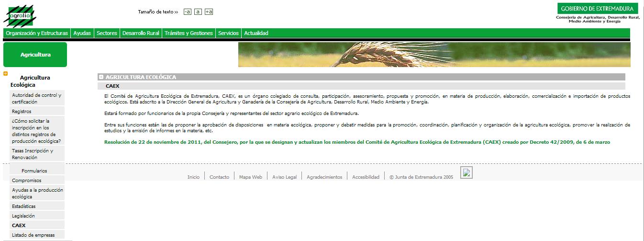Select Actualidad in the green navigation bar
The width and height of the screenshot is (644, 241).
[x=256, y=33]
